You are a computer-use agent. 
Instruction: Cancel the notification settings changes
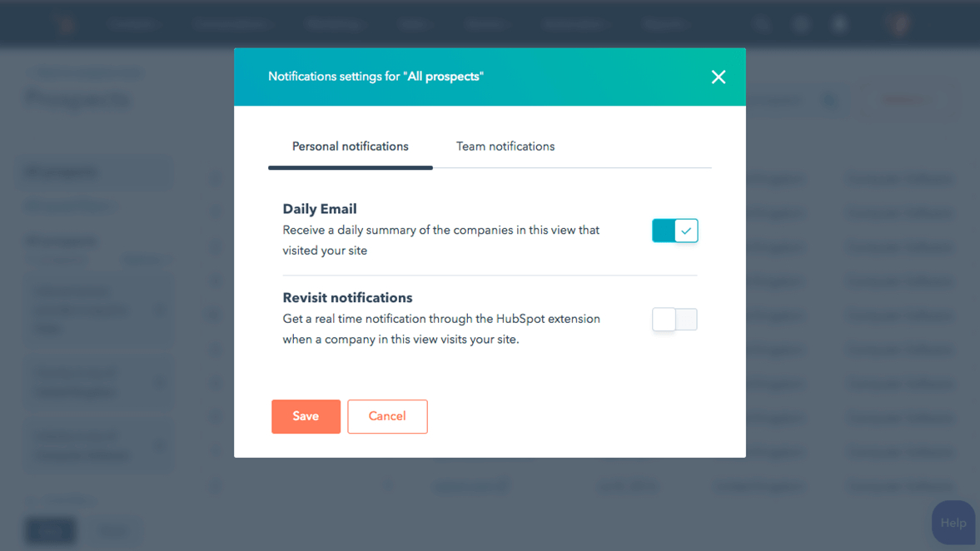click(x=387, y=416)
